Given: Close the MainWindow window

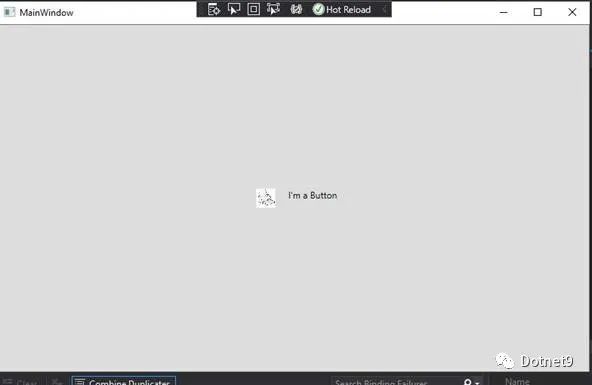Looking at the screenshot, I should pyautogui.click(x=572, y=12).
